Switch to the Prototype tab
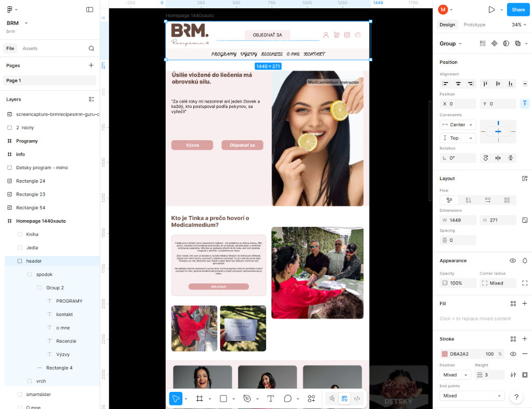Screen dimensions: 532x409 [474, 24]
